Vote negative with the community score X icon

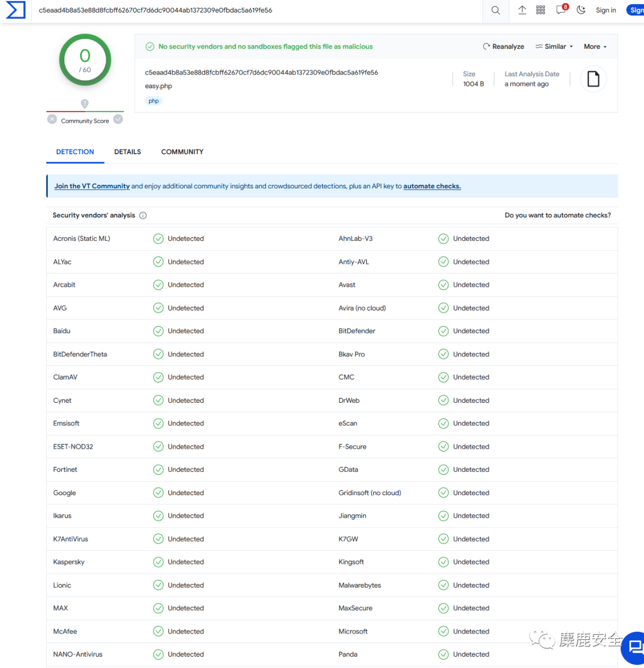click(52, 119)
